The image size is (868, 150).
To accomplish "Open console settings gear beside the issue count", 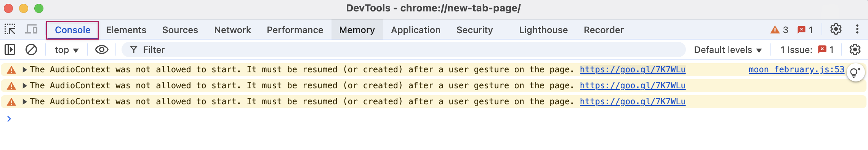I will (x=855, y=49).
